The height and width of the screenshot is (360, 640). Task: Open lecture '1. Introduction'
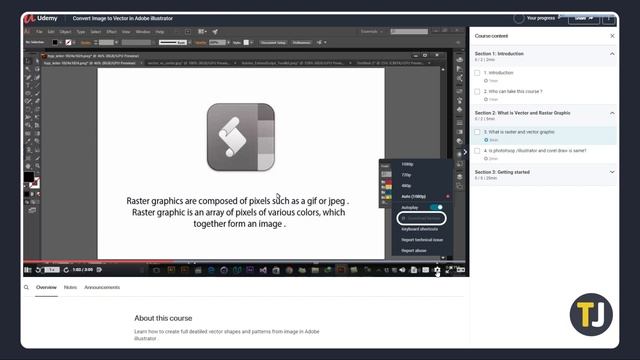point(498,73)
